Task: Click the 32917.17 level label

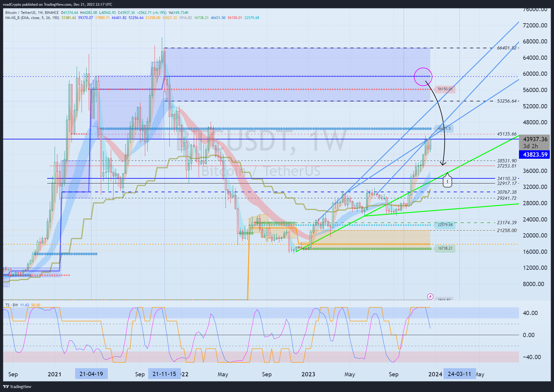Action: pos(507,183)
